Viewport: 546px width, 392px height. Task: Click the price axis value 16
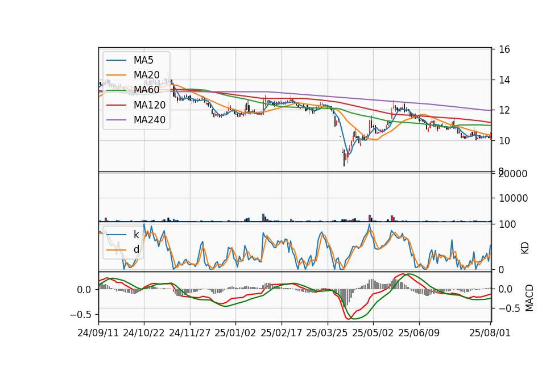504,49
